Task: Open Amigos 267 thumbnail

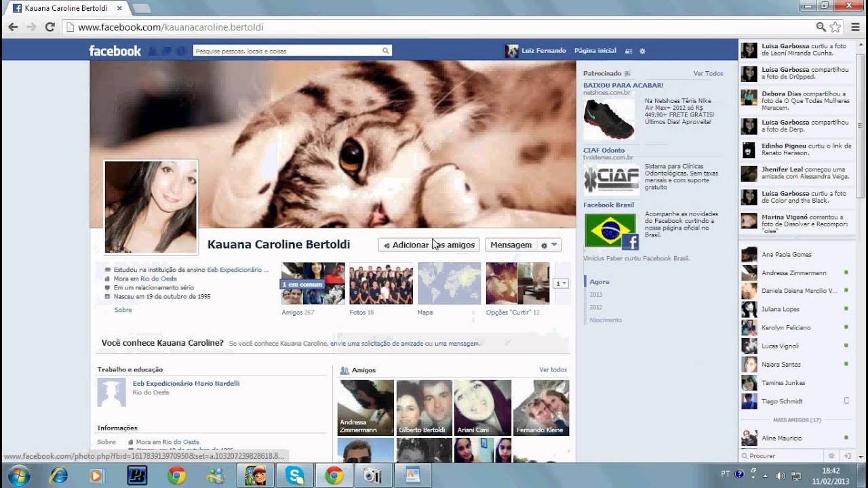Action: click(x=313, y=283)
